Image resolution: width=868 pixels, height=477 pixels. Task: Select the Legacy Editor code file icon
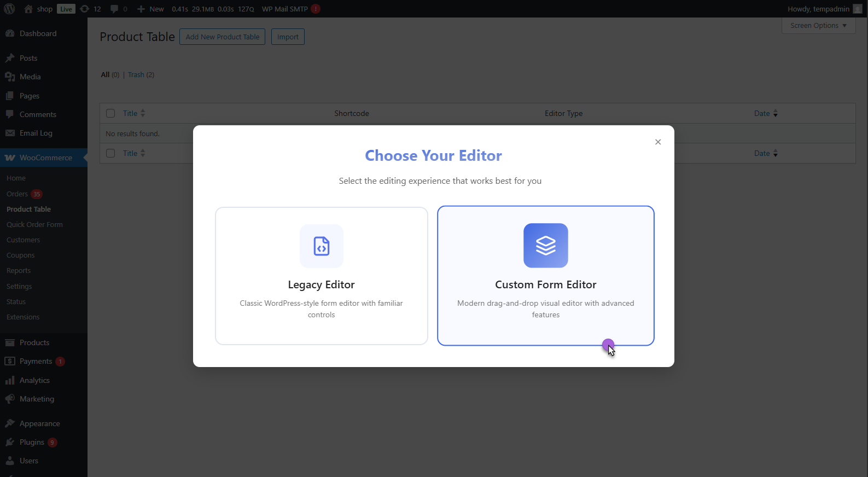321,246
